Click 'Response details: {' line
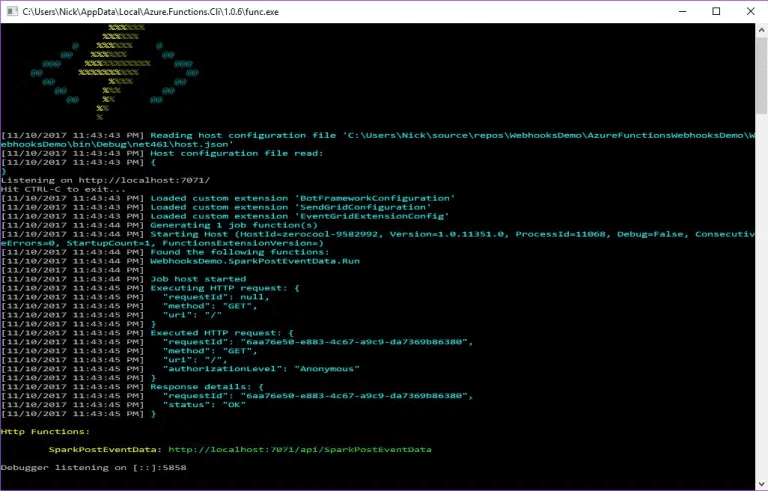The image size is (768, 491). click(207, 387)
